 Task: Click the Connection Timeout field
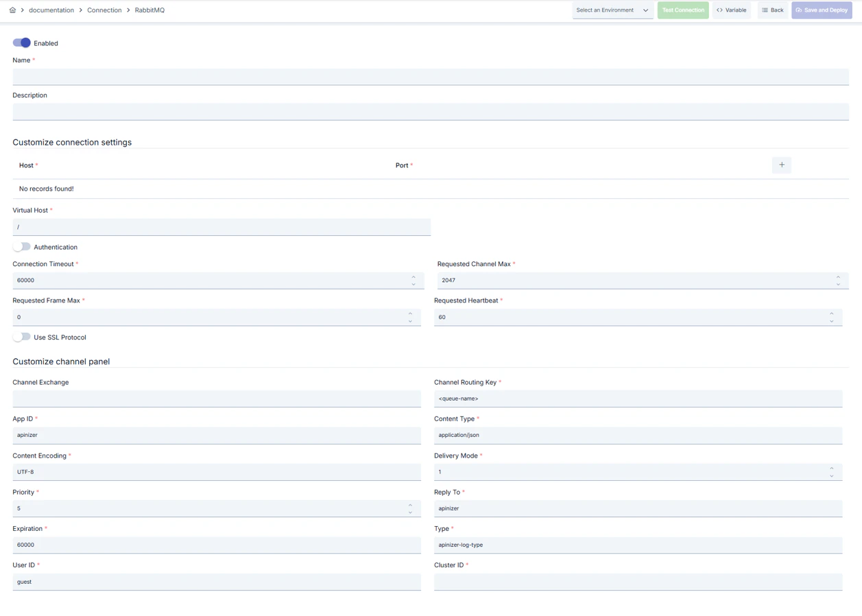[218, 280]
